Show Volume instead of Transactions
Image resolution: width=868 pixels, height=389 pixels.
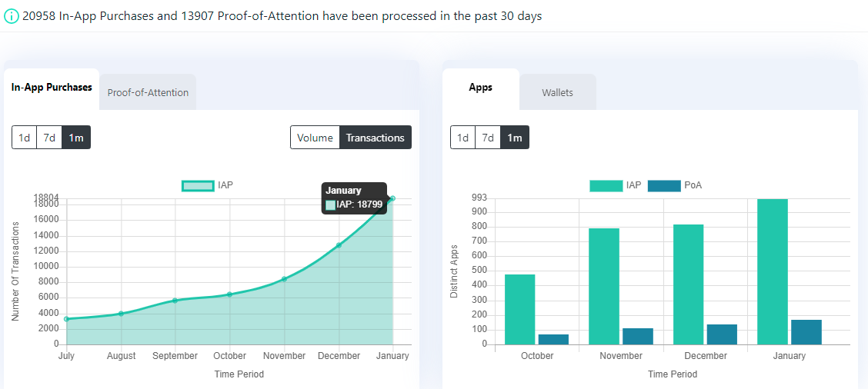(x=315, y=138)
